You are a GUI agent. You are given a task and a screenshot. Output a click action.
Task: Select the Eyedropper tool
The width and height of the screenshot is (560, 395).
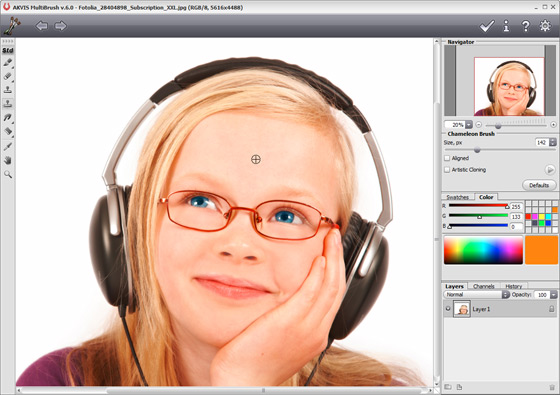coord(8,146)
